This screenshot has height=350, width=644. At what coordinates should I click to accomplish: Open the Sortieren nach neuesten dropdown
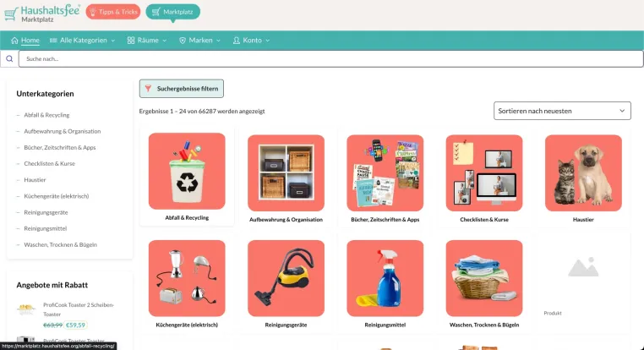562,111
